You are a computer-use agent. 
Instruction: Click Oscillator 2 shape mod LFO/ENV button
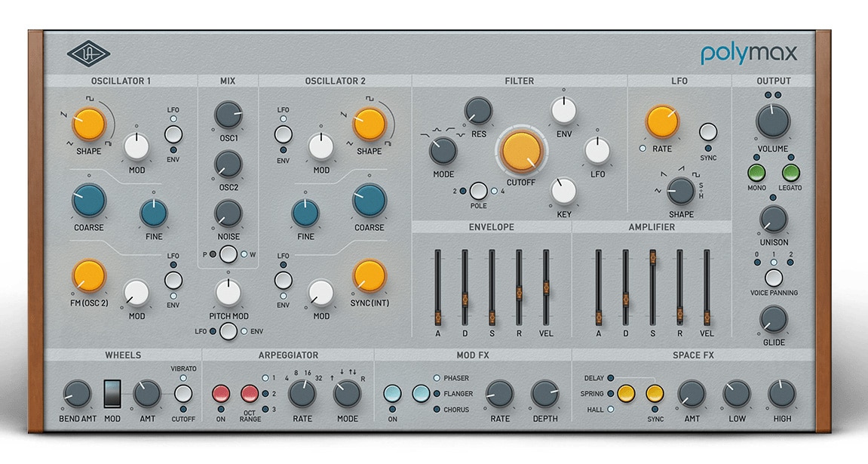click(x=284, y=134)
